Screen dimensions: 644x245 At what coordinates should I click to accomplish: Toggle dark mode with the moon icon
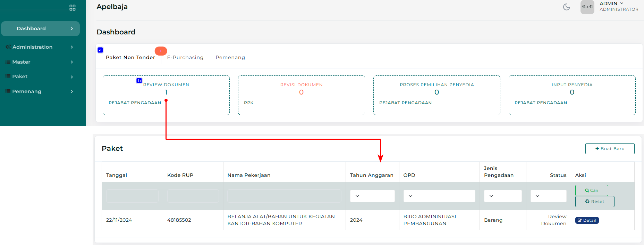[566, 7]
